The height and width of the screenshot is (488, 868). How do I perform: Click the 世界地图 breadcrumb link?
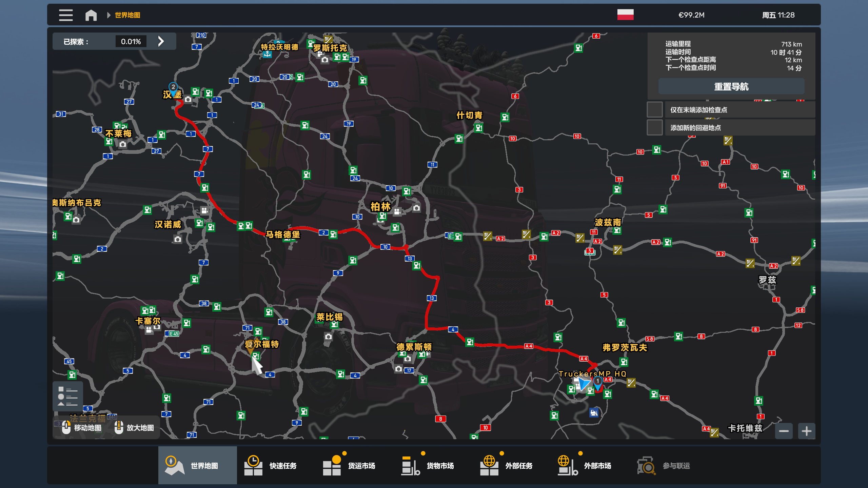point(127,15)
